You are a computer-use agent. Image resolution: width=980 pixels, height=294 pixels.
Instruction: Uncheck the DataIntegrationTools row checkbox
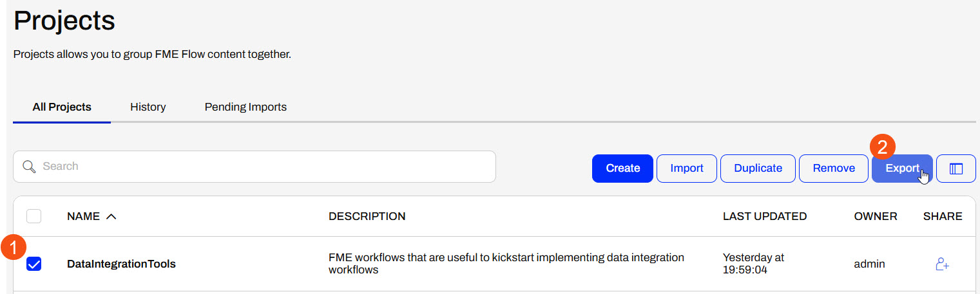[x=34, y=264]
